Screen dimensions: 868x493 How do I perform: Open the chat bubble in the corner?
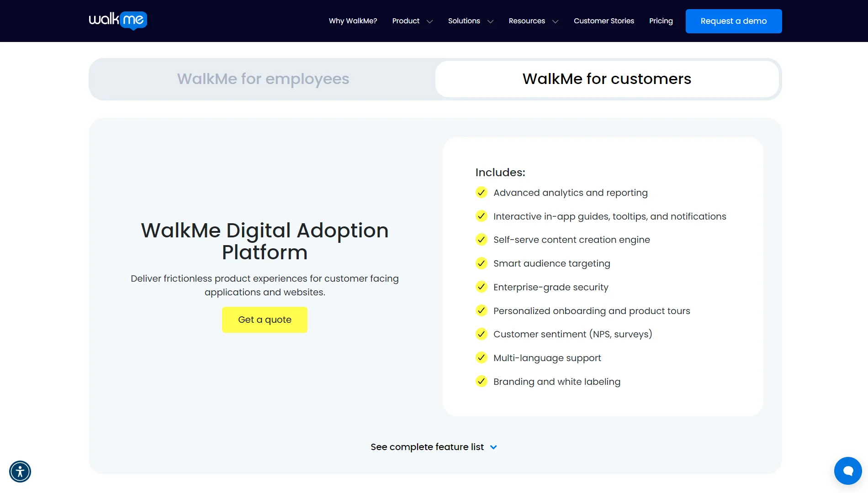[x=848, y=471]
